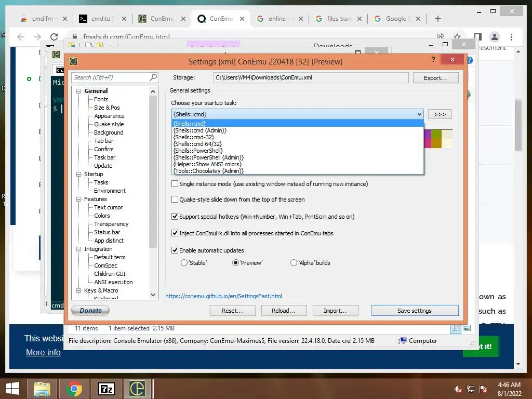Screen dimensions: 532x399
Task: Open Chrome profile avatar menu
Action: 495,37
